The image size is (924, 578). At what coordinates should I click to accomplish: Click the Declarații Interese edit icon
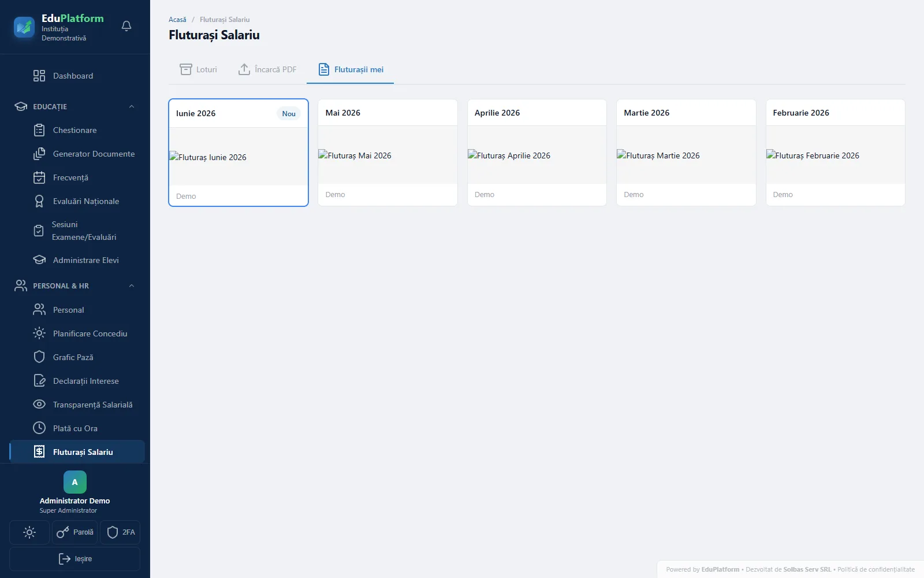click(x=39, y=381)
